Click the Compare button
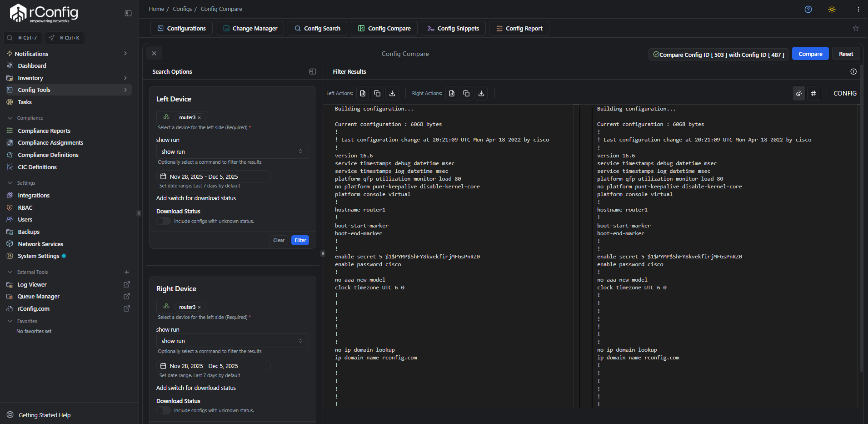868x424 pixels. tap(809, 53)
